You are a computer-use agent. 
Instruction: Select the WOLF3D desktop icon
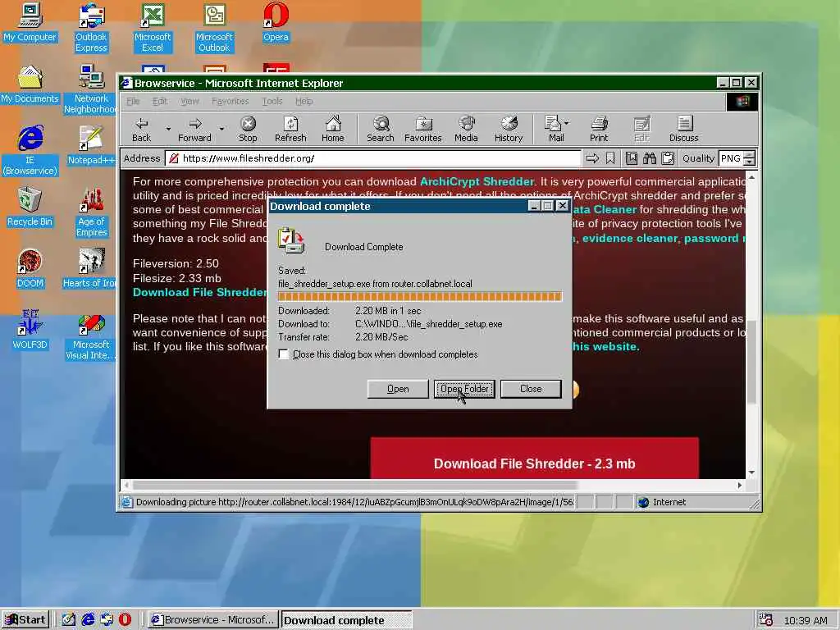click(30, 330)
